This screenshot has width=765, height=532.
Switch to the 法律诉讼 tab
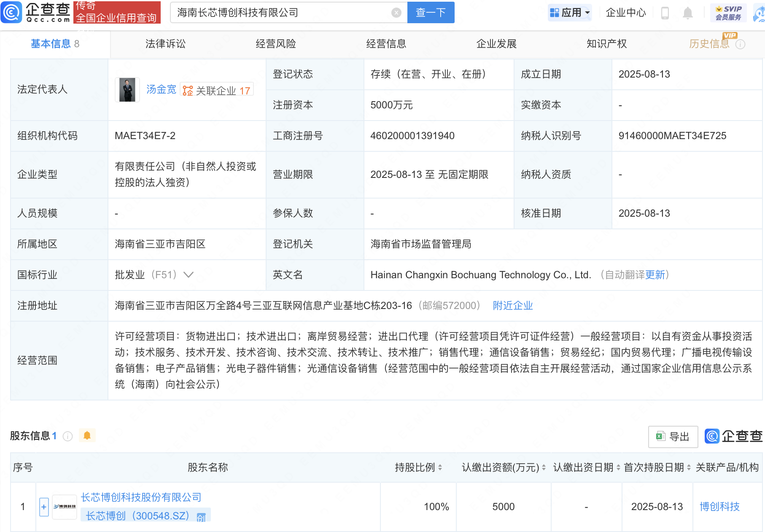click(x=165, y=44)
